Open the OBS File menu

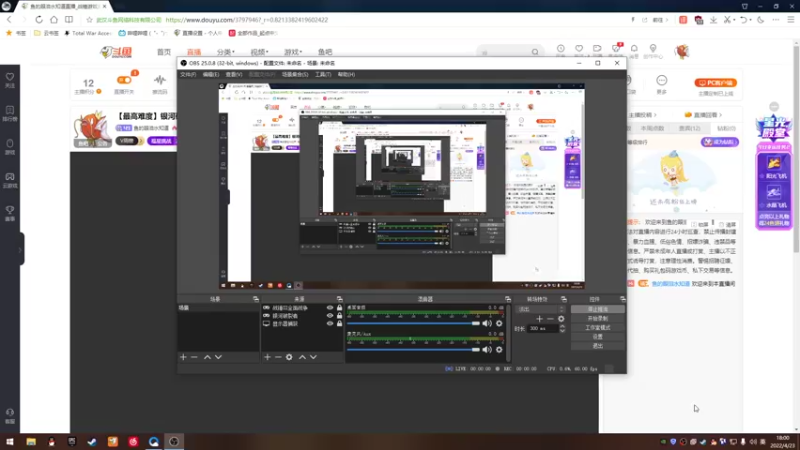pos(188,74)
